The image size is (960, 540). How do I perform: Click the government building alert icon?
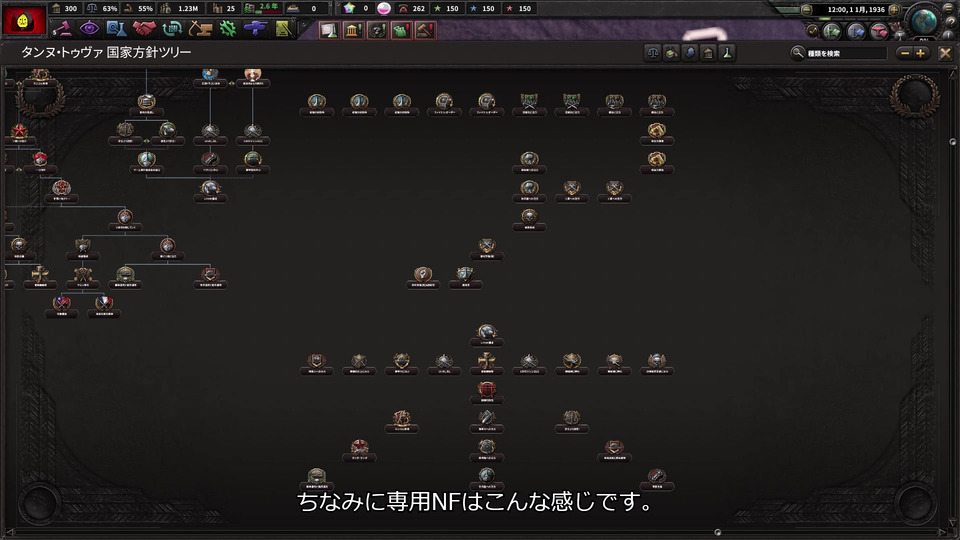pyautogui.click(x=353, y=30)
